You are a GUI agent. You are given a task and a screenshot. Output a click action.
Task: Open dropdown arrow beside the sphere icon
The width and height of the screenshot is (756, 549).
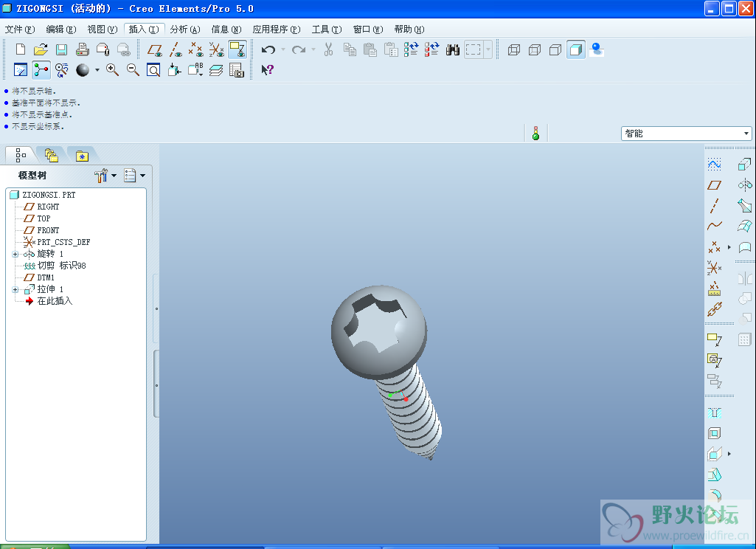[x=97, y=70]
